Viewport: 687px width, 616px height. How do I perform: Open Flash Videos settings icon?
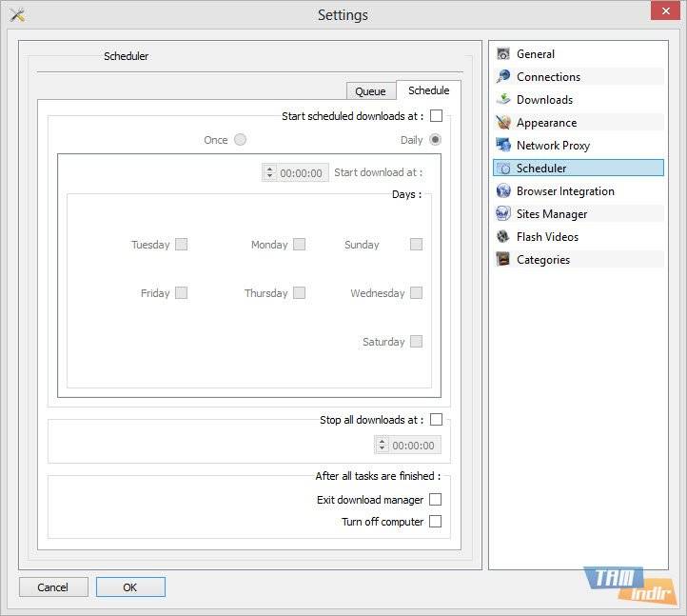(503, 237)
